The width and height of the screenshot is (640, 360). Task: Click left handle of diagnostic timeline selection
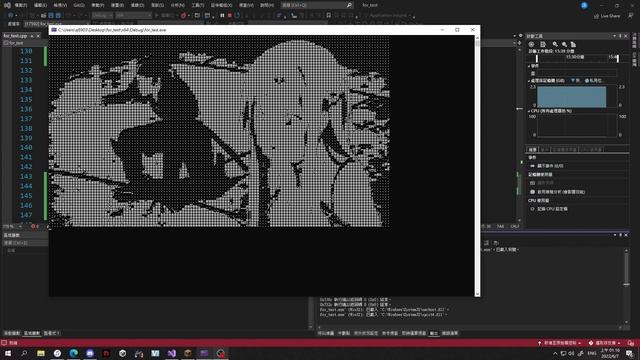tap(537, 59)
